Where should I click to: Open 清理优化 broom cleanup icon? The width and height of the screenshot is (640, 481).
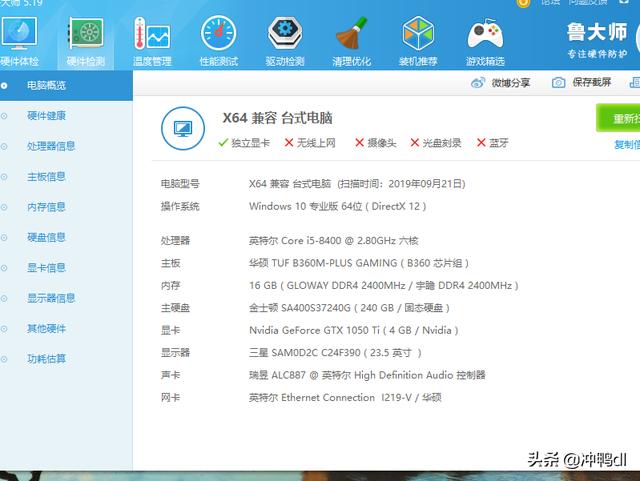[x=351, y=41]
